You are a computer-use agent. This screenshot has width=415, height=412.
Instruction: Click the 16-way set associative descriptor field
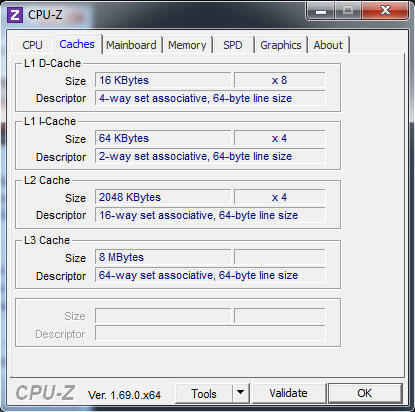pyautogui.click(x=210, y=215)
